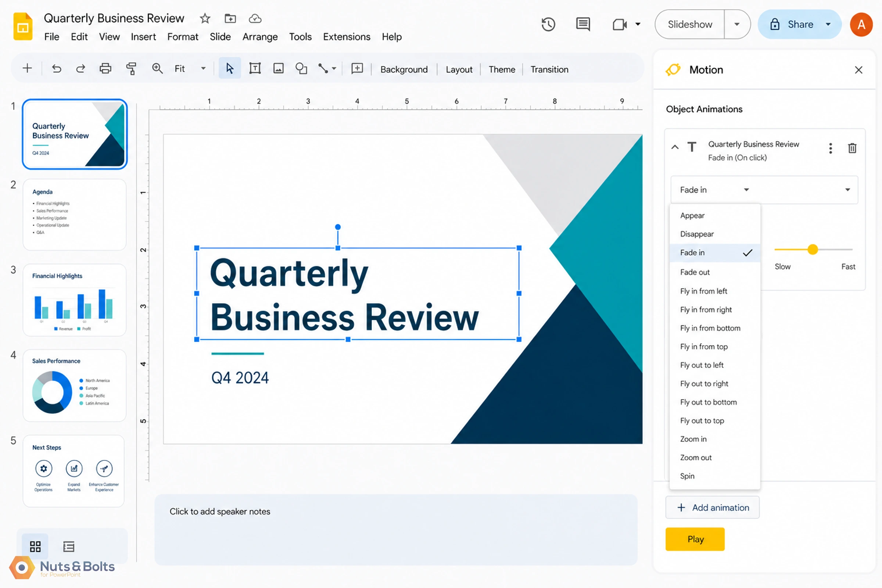882x588 pixels.
Task: Open the Slideshow options dropdown arrow
Action: [736, 25]
